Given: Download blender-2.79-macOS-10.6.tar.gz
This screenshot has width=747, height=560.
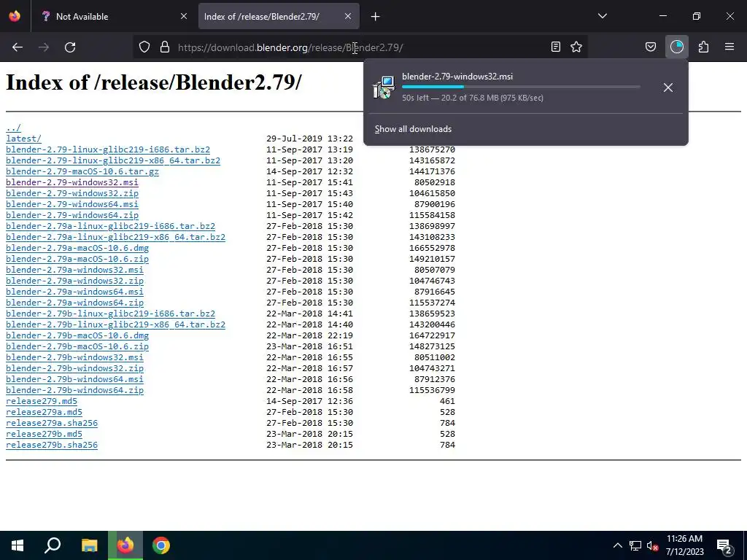Looking at the screenshot, I should pos(82,171).
